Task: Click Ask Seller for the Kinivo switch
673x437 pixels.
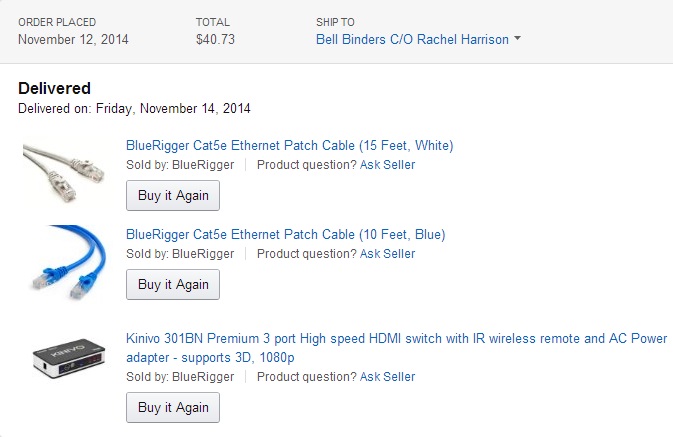Action: coord(387,377)
